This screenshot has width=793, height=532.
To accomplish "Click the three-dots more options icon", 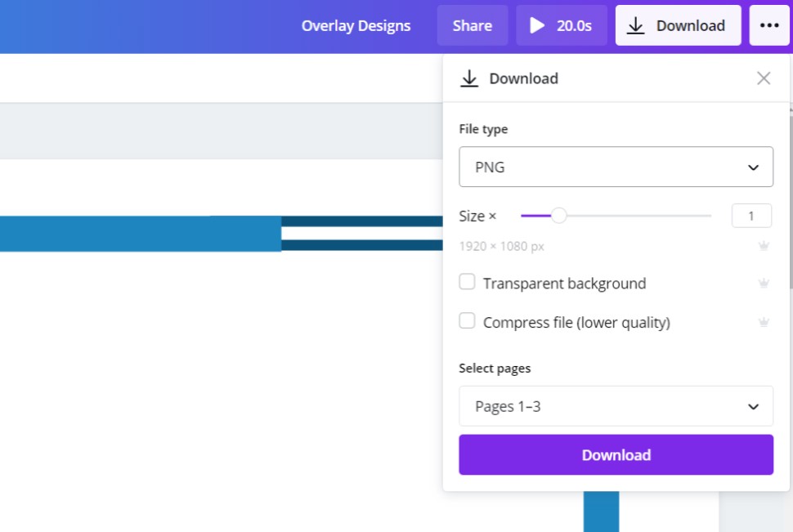I will (x=769, y=25).
